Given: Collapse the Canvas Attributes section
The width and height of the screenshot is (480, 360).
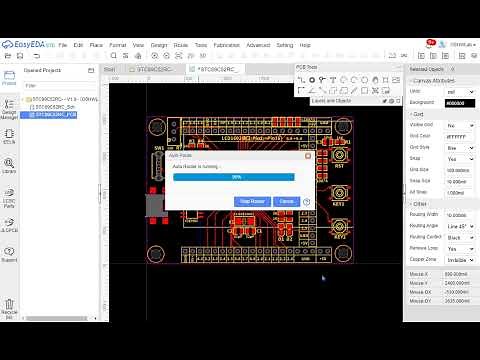Looking at the screenshot, I should pos(432,81).
